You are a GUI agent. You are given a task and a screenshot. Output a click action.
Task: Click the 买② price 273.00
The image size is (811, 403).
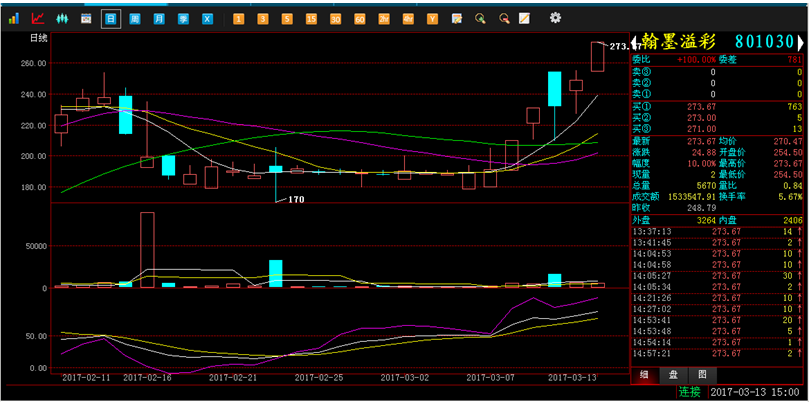701,118
